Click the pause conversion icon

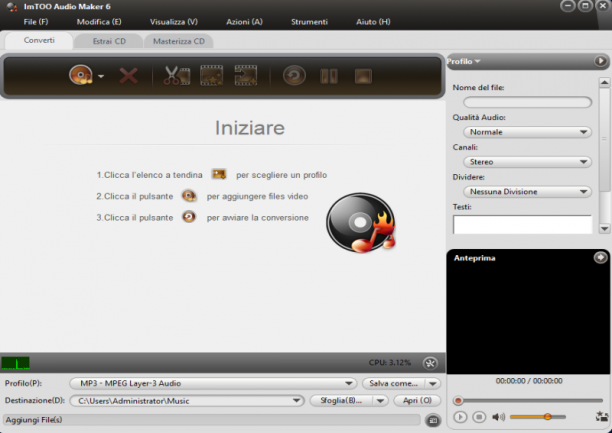click(329, 76)
